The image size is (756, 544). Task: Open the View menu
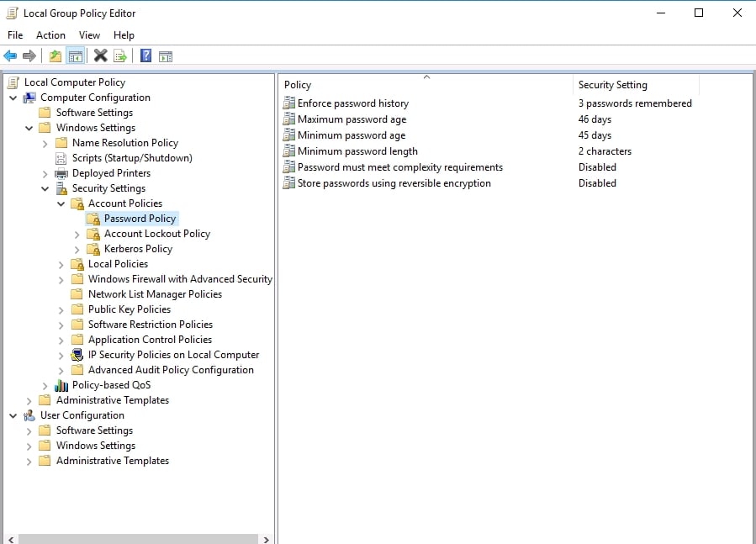click(89, 35)
